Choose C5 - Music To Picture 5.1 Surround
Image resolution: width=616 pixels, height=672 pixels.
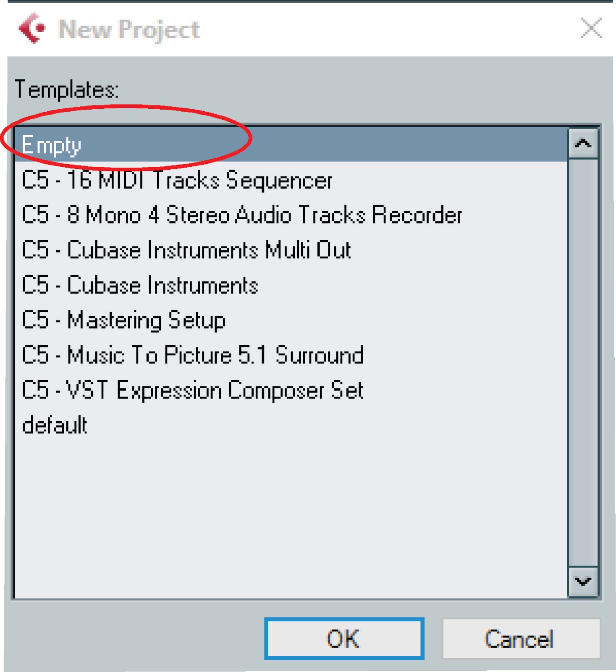coord(193,355)
